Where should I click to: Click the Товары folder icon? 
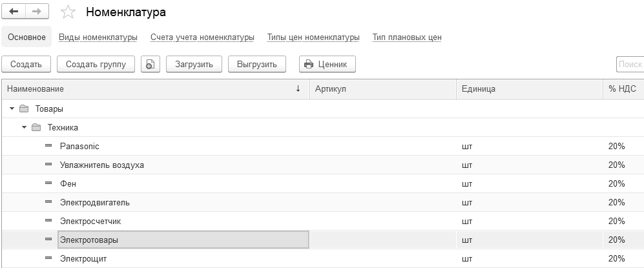(24, 109)
